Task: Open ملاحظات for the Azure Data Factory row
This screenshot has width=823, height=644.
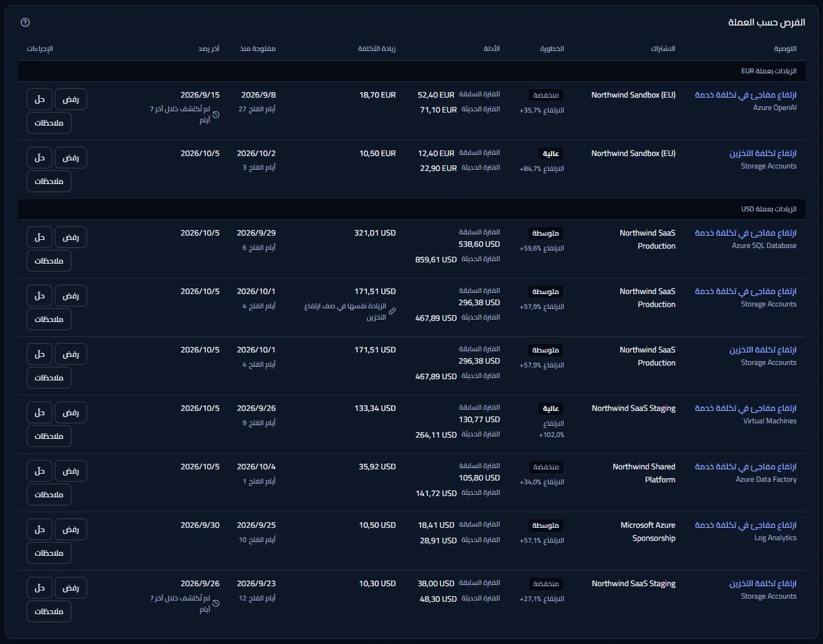Action: pyautogui.click(x=49, y=495)
